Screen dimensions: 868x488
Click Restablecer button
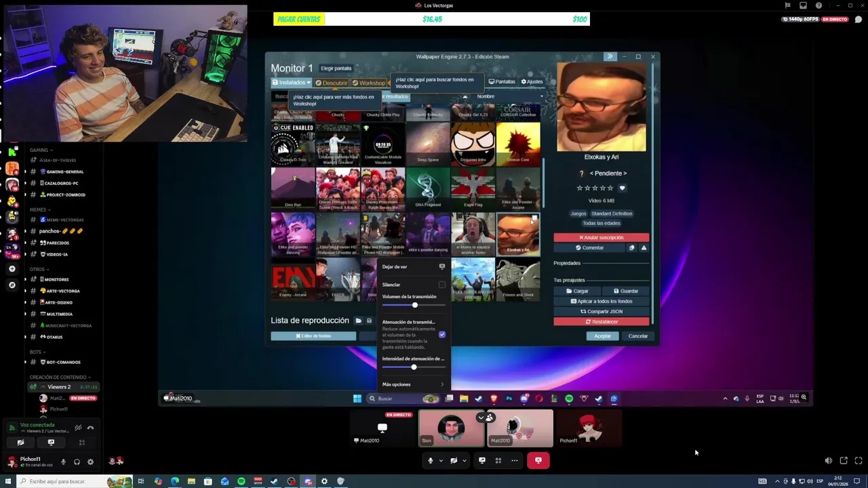[x=601, y=321]
